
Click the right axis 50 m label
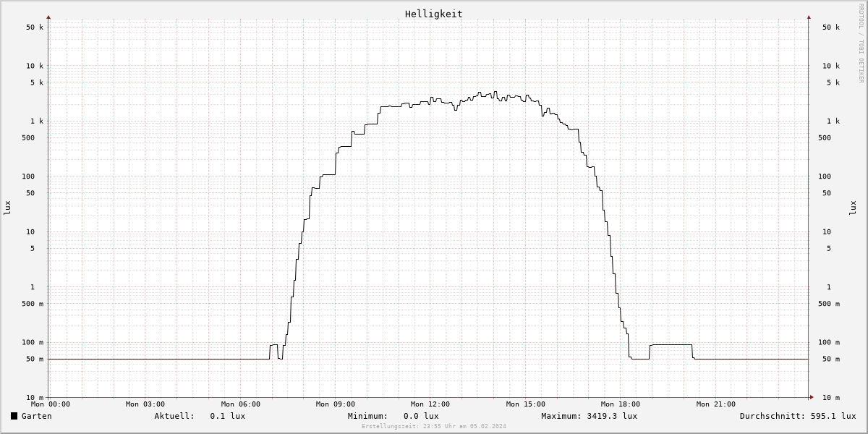tap(831, 359)
